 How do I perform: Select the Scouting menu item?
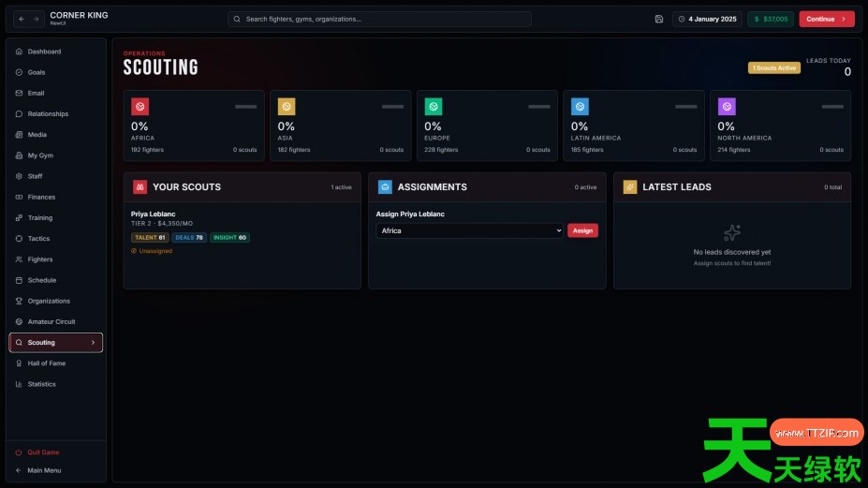(55, 342)
